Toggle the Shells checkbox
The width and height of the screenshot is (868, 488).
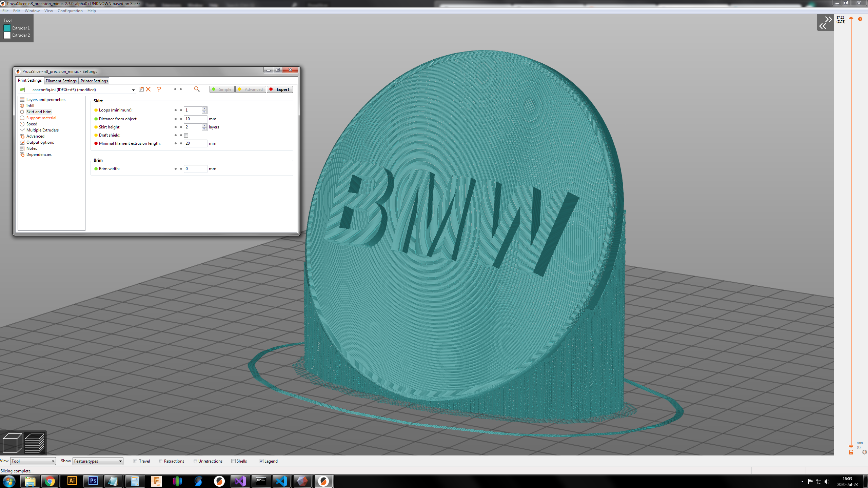point(234,461)
